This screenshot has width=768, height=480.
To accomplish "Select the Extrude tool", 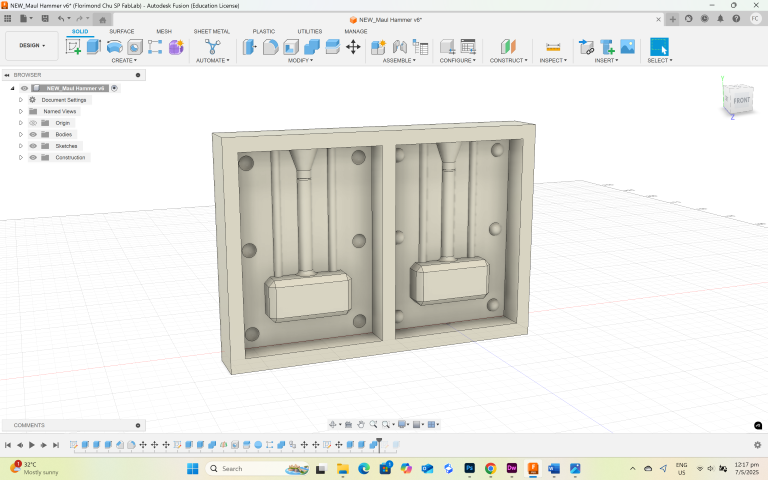I will (94, 47).
